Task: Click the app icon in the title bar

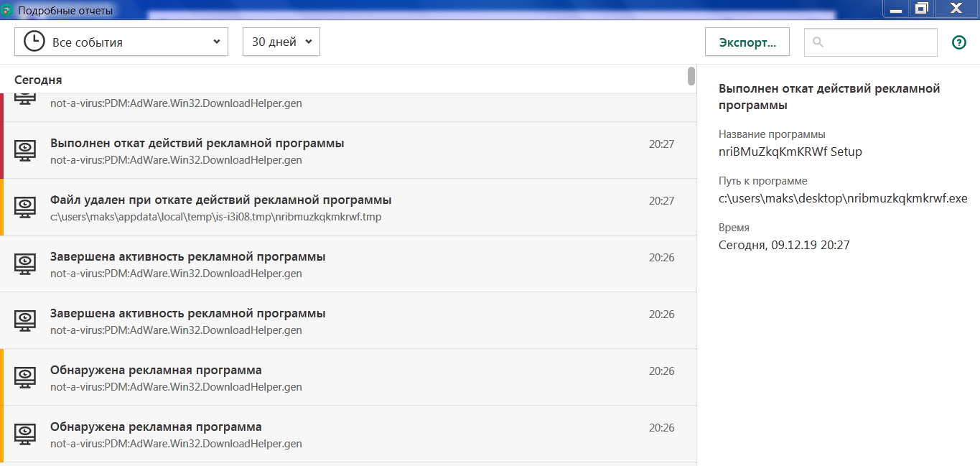Action: pos(8,11)
